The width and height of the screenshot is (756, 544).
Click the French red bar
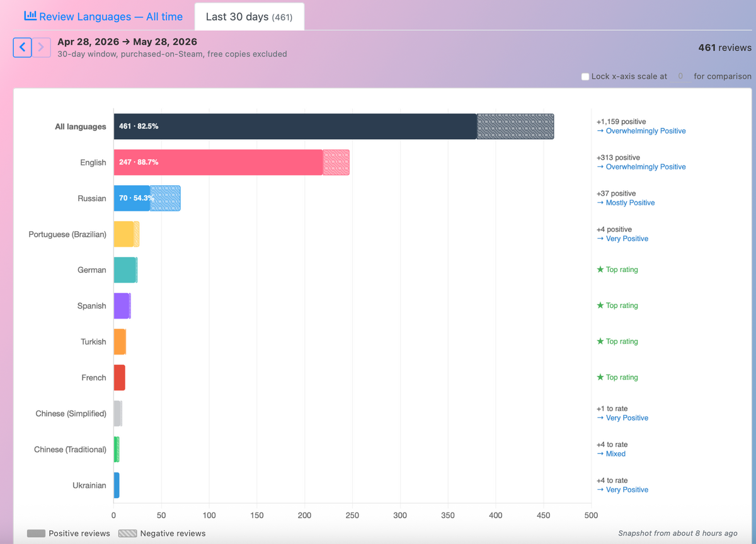(120, 378)
